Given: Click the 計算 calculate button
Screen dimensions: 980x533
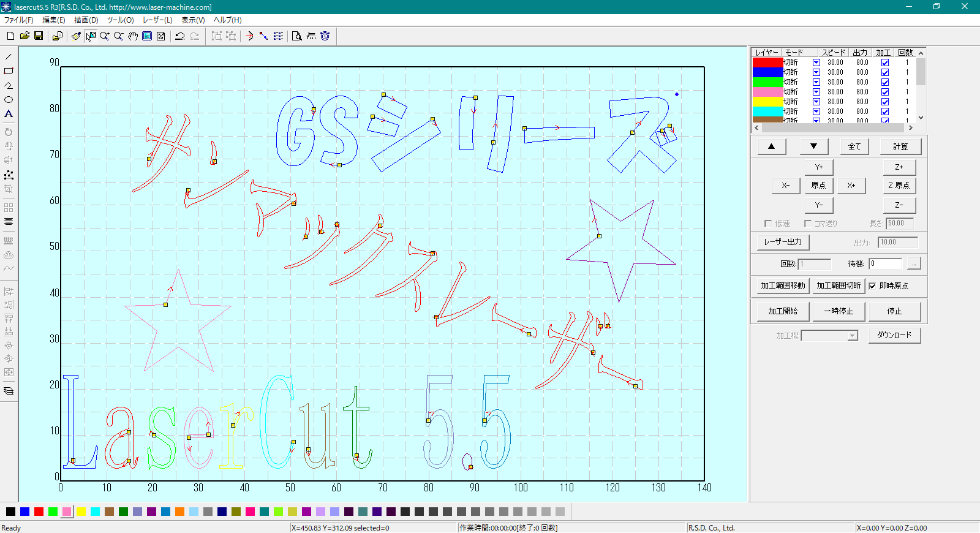Looking at the screenshot, I should point(900,146).
